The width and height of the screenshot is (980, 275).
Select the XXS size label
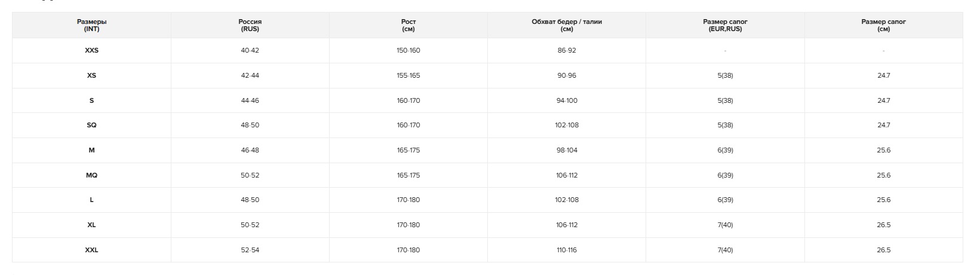coord(91,51)
